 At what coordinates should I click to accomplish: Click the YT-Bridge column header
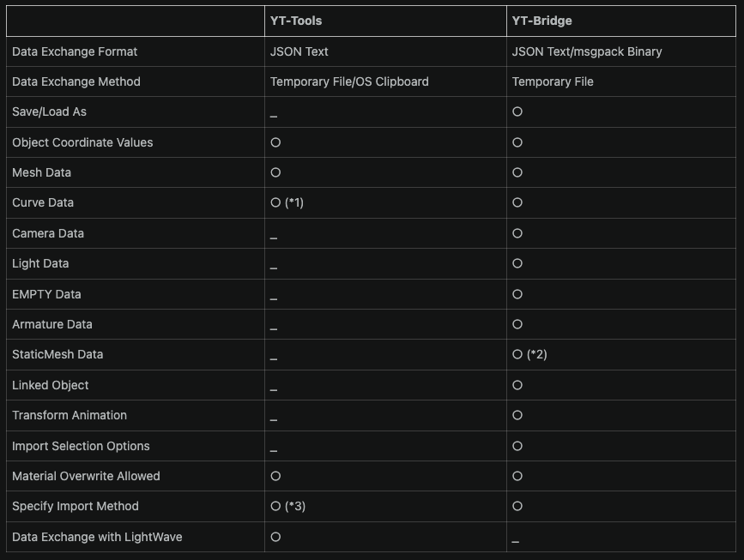tap(541, 21)
